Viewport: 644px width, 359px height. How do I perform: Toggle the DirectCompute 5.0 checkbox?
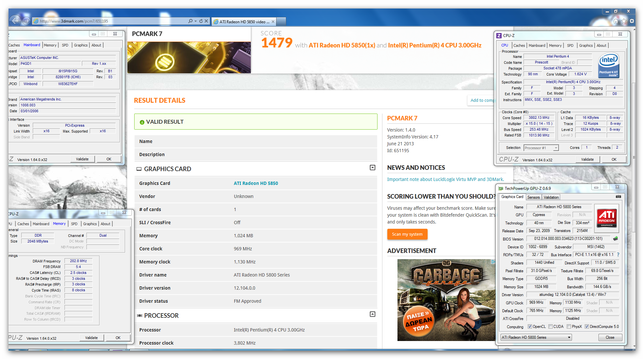coord(587,327)
